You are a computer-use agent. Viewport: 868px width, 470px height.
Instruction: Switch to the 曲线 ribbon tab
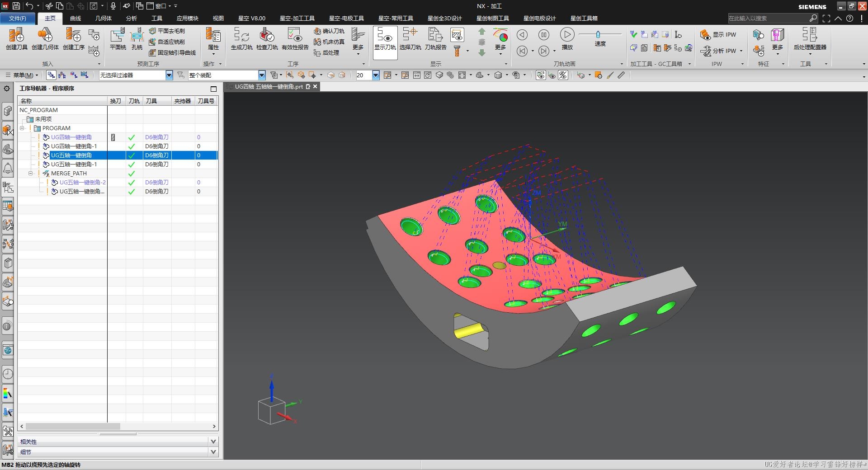click(x=75, y=18)
